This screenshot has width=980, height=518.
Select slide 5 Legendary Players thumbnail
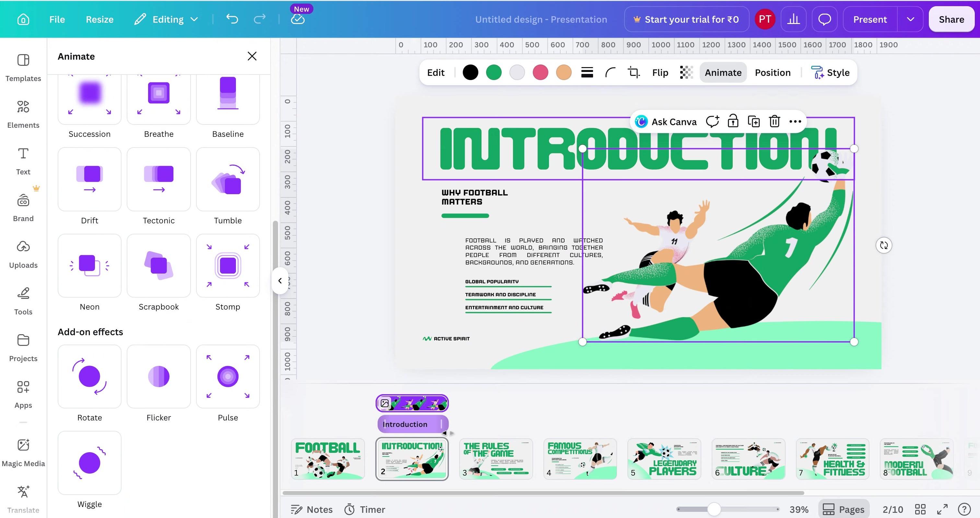coord(664,459)
